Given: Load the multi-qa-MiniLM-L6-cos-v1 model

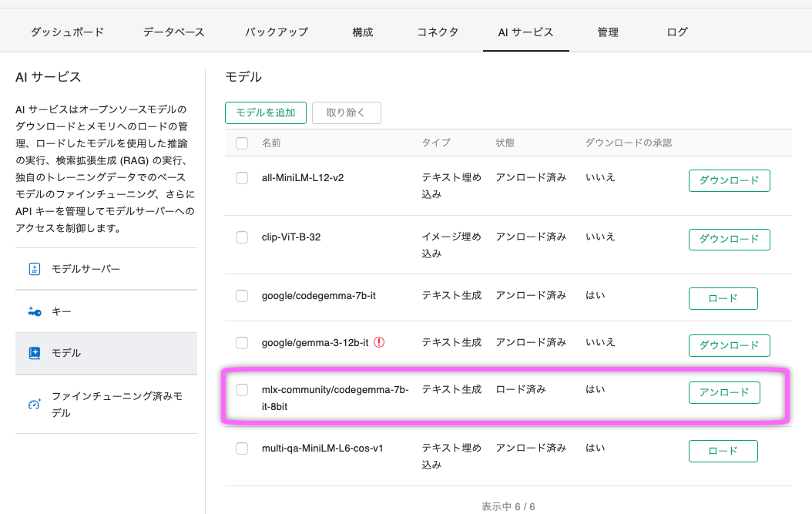Looking at the screenshot, I should pos(723,451).
